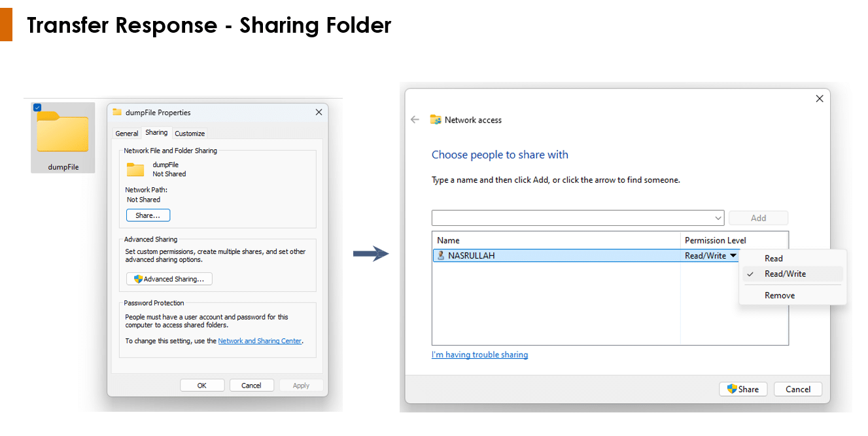This screenshot has width=868, height=436.
Task: Choose Remove from the permission menu
Action: pos(793,295)
